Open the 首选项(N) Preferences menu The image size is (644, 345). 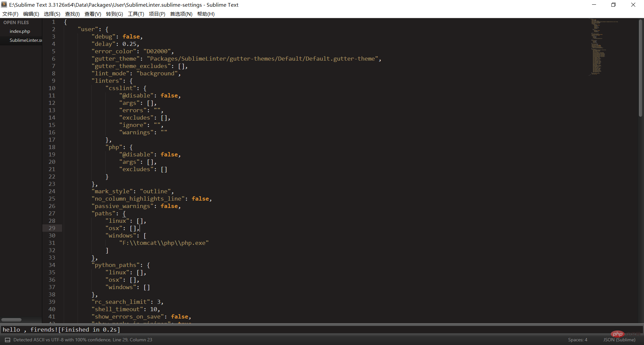181,14
